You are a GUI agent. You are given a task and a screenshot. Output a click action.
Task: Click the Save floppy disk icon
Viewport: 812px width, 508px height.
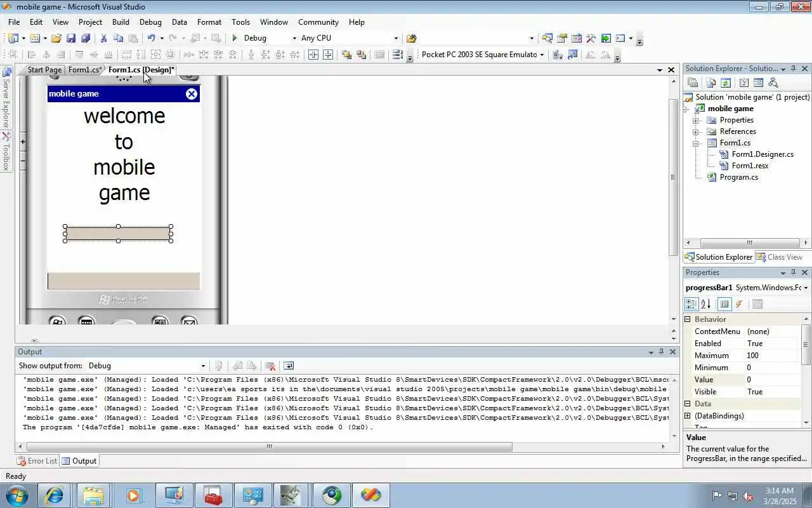(71, 38)
